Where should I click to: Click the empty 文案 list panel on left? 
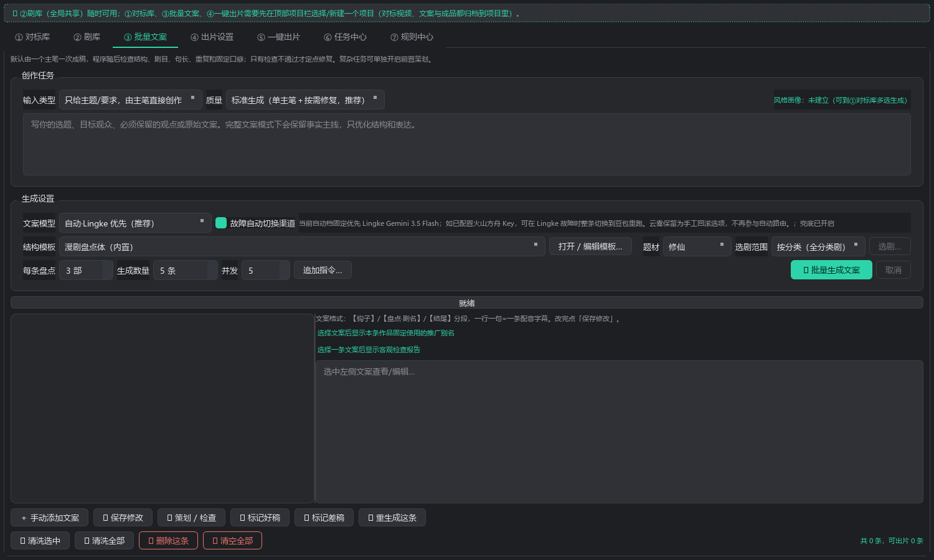coord(163,408)
